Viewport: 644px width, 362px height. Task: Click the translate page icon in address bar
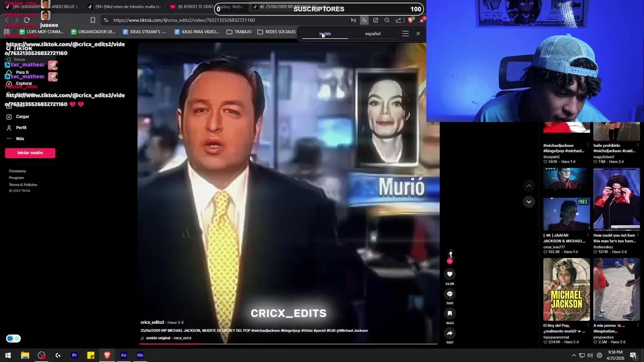tap(364, 20)
